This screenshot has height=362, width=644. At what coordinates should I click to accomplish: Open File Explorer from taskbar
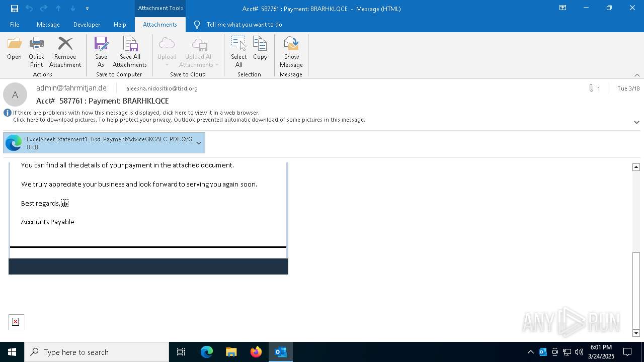(x=231, y=352)
